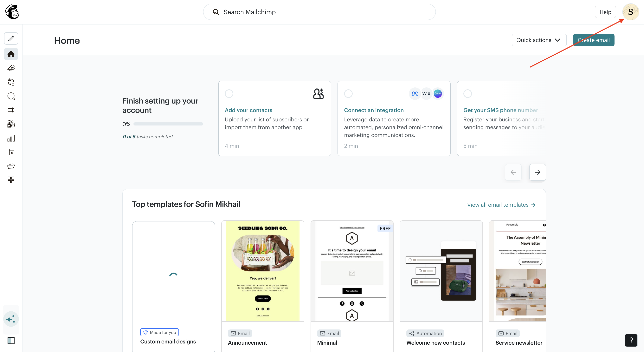The width and height of the screenshot is (644, 352).
Task: Focus the Search Mailchimp field
Action: [x=319, y=12]
